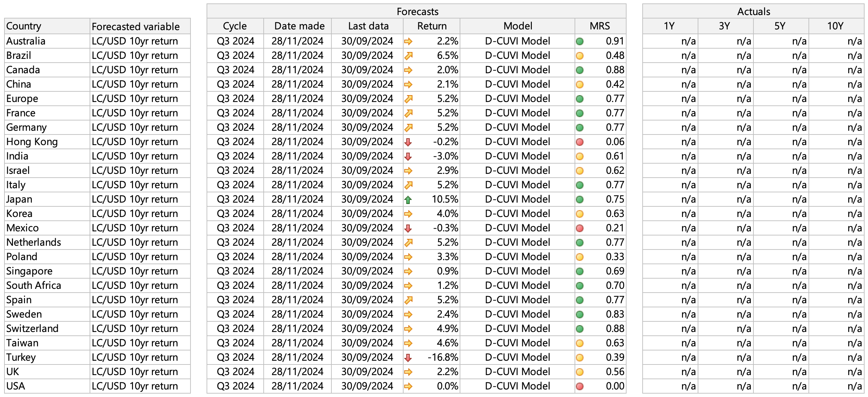868x397 pixels.
Task: Click the green MRS dot for Australia
Action: (x=580, y=41)
